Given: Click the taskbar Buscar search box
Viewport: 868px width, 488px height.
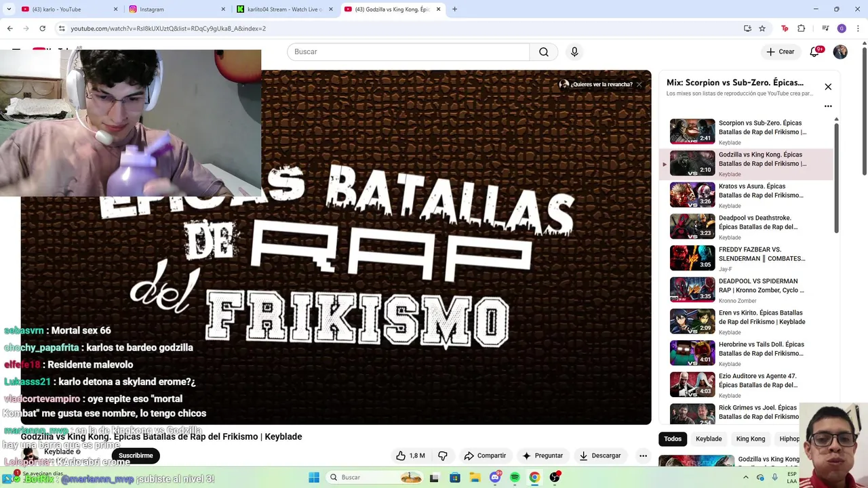Looking at the screenshot, I should tap(374, 477).
